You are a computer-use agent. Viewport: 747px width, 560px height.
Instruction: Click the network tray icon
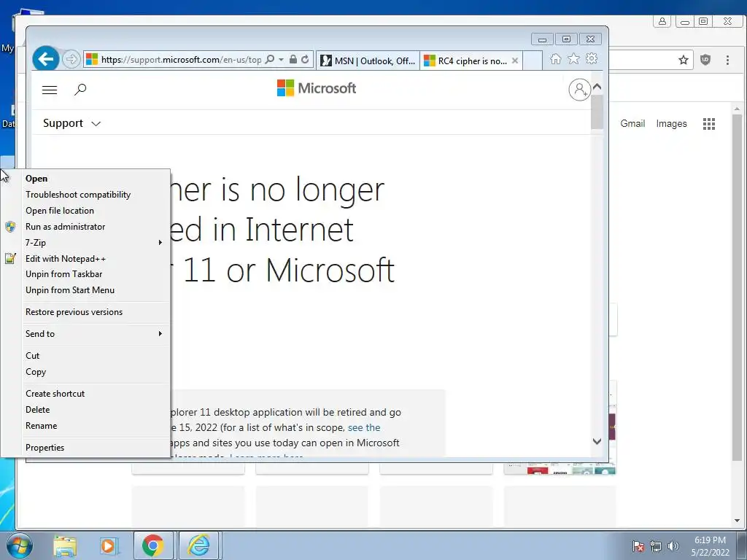[x=656, y=546]
